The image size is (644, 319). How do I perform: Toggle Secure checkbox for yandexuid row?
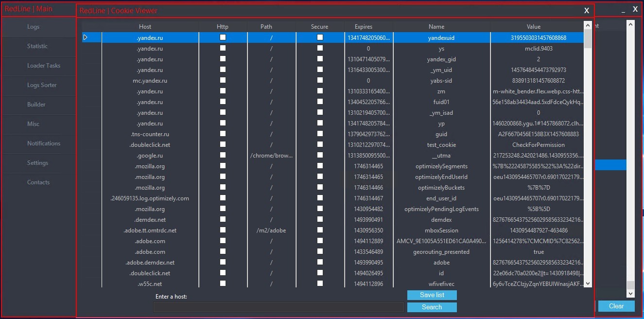[x=320, y=37]
